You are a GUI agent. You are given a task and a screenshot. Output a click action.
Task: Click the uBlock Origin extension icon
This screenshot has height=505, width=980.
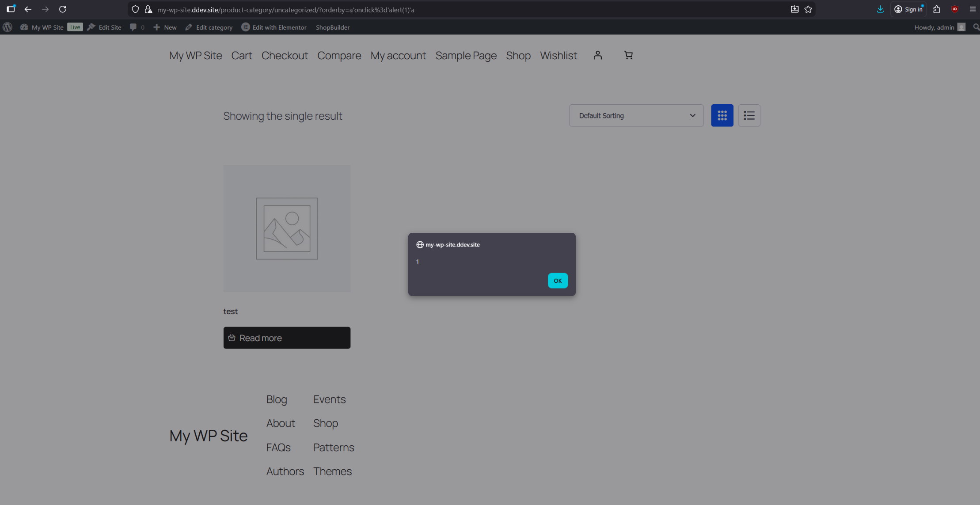tap(954, 9)
